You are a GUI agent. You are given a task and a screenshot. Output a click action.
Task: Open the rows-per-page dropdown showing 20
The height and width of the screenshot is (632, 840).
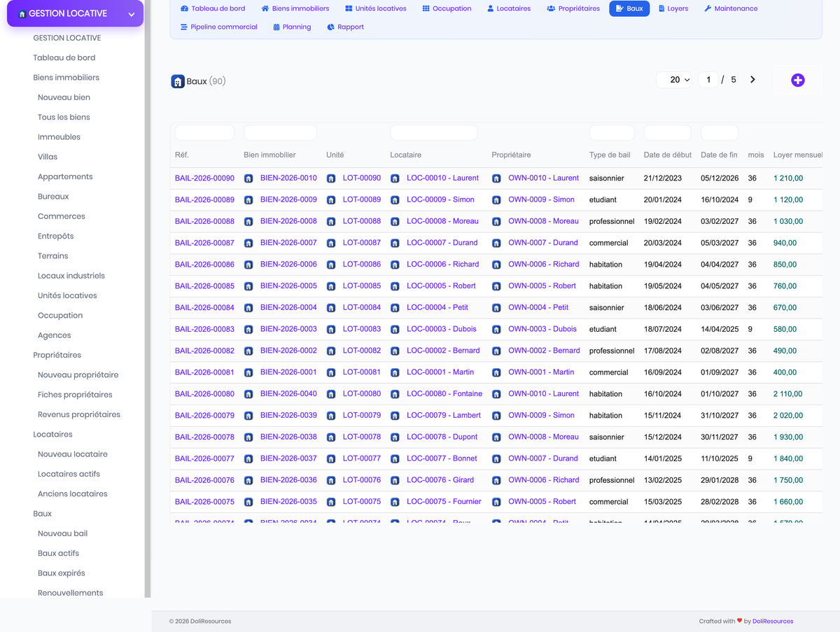675,80
